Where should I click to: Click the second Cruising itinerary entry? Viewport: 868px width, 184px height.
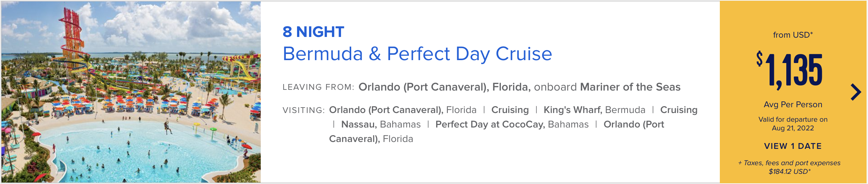678,110
